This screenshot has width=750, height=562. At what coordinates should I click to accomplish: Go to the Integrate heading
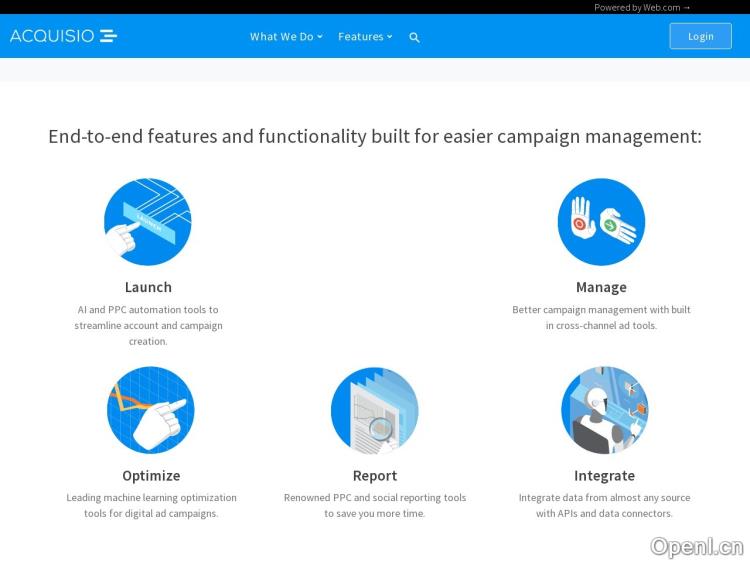coord(604,476)
